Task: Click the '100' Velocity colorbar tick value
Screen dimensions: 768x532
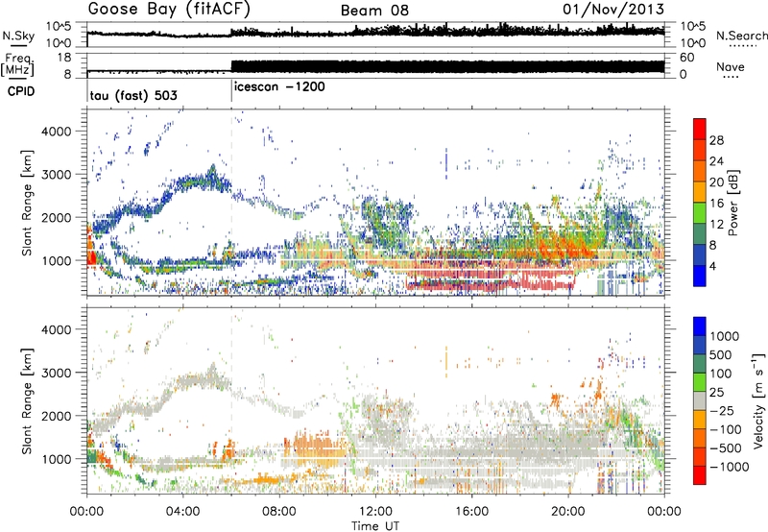Action: click(x=720, y=374)
